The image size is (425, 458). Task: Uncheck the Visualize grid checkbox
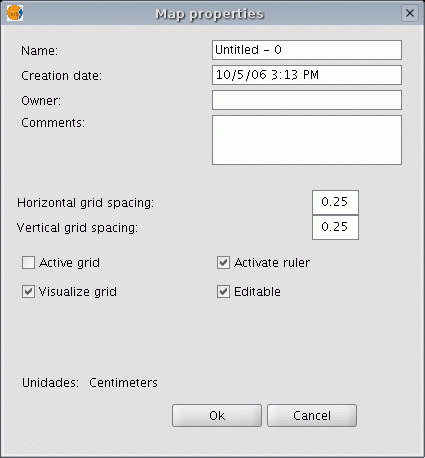coord(28,292)
